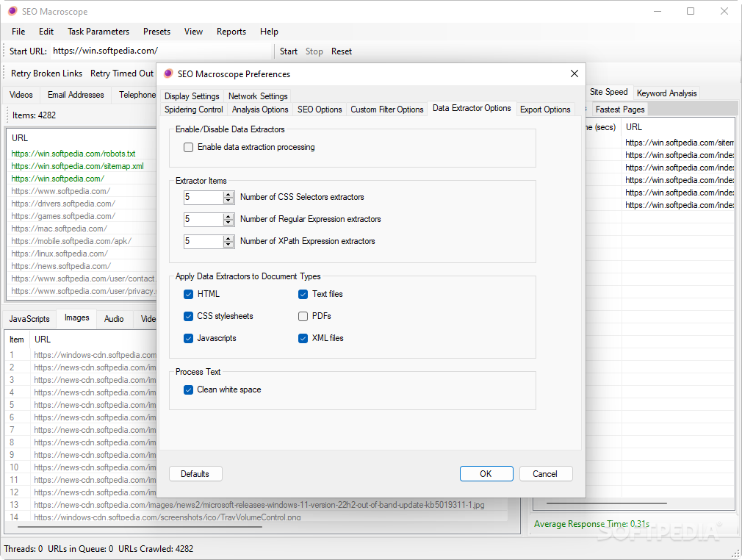
Task: Open Task Parameters menu
Action: point(98,32)
